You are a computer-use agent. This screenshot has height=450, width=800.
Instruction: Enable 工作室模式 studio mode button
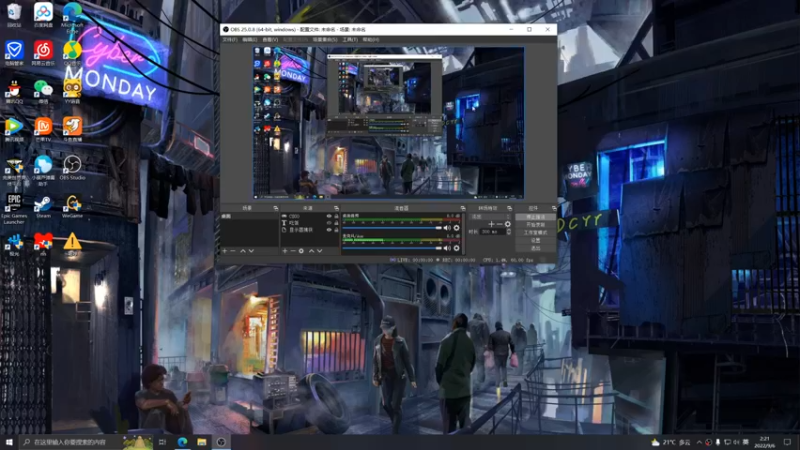point(535,233)
